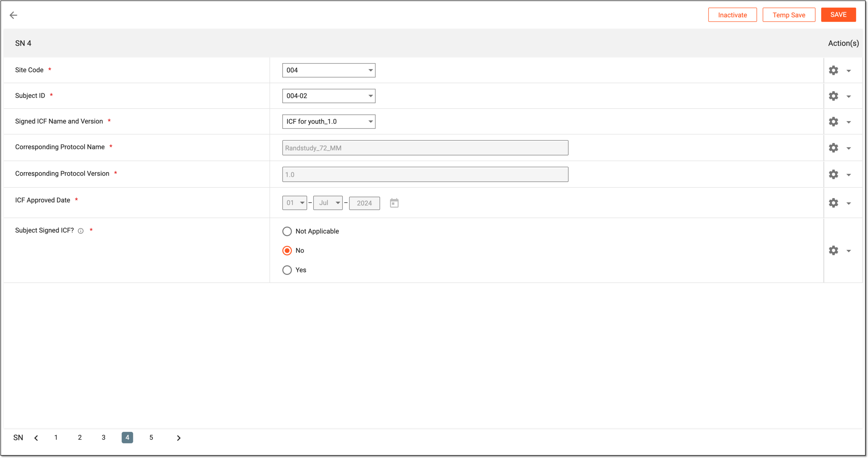Screen dimensions: 868x458
Task: Click the Site Code label
Action: click(x=29, y=70)
